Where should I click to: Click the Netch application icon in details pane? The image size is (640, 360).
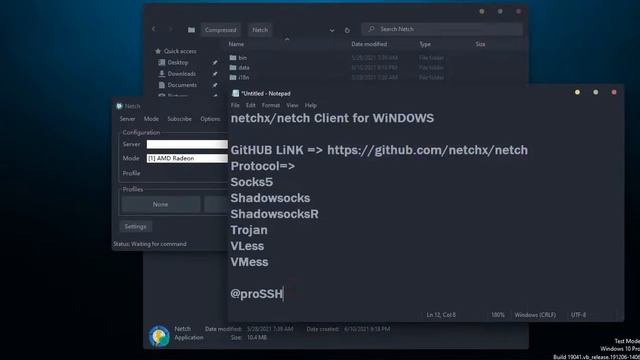coord(159,336)
